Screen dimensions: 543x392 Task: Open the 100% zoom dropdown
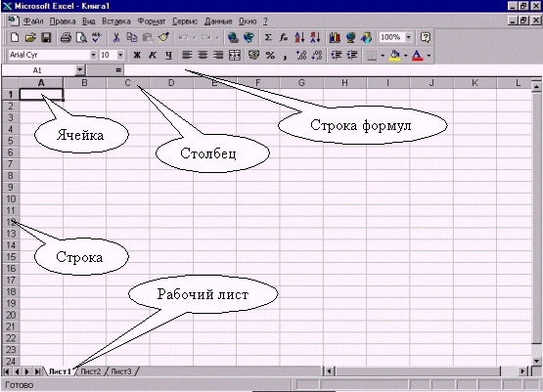[409, 37]
